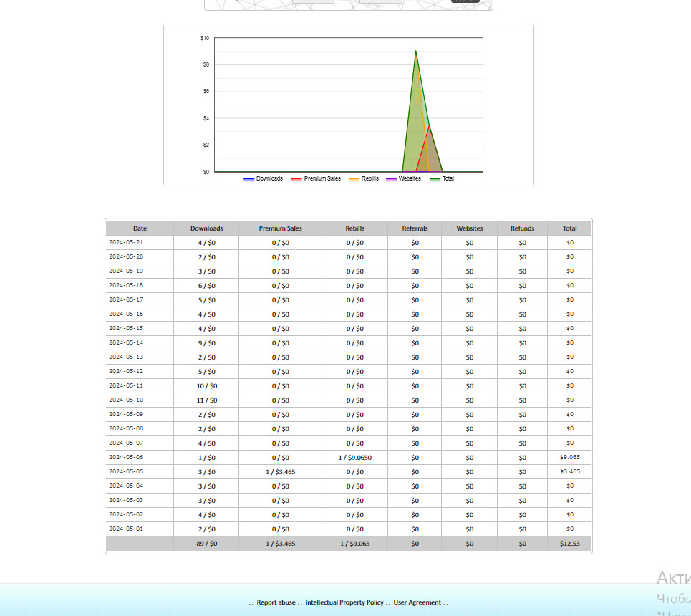This screenshot has width=691, height=616.
Task: Click the '11 / $0' downloads cell
Action: [x=206, y=400]
